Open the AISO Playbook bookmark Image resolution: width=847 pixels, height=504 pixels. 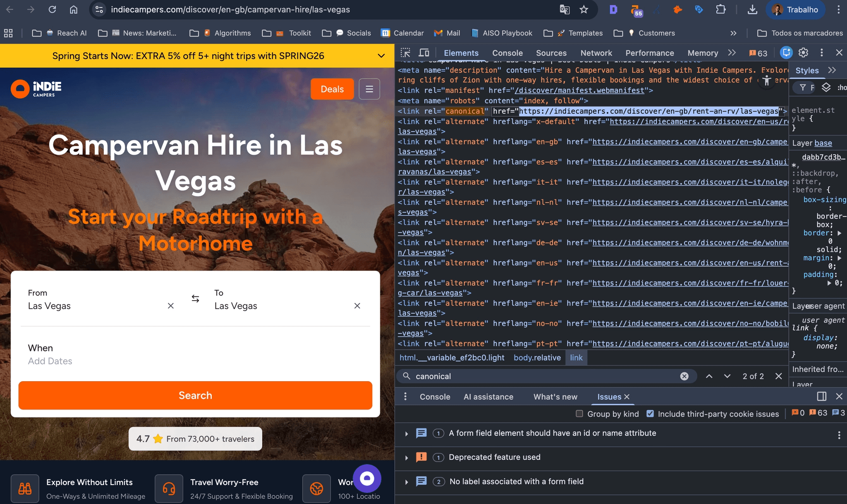502,33
